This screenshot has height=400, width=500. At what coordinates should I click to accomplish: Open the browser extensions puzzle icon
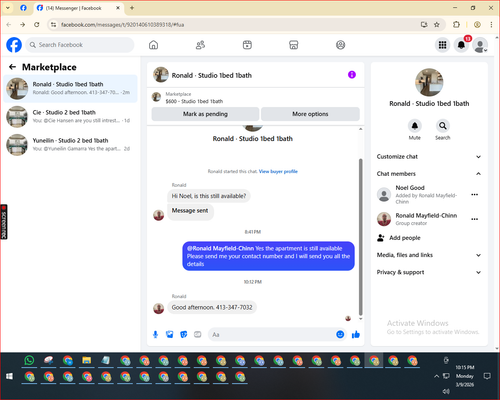pyautogui.click(x=456, y=25)
